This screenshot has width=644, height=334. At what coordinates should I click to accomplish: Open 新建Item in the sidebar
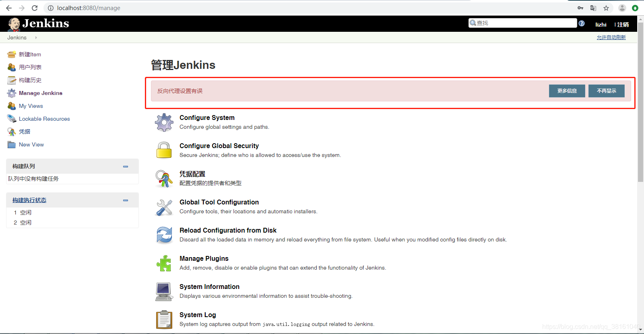pos(30,54)
